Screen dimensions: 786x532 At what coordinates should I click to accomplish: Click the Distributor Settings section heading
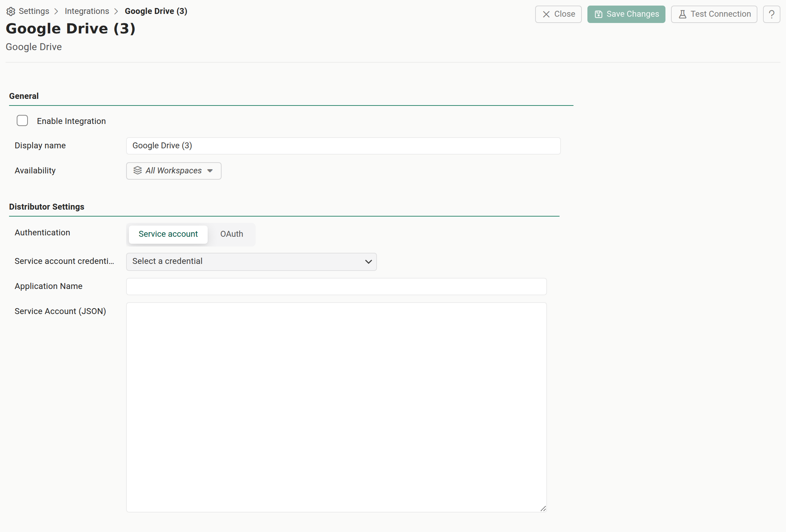47,207
